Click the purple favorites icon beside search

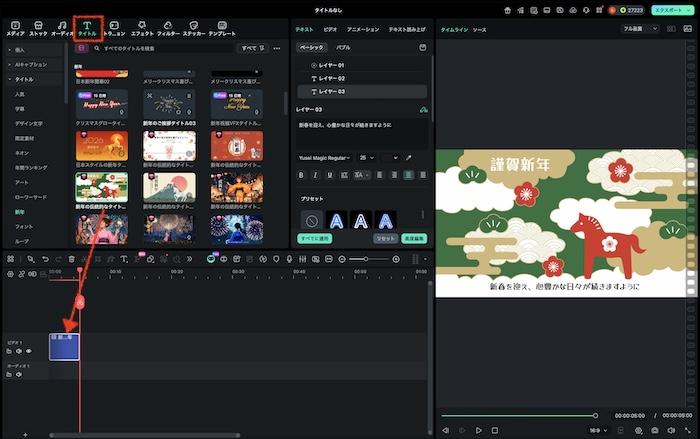click(x=81, y=48)
